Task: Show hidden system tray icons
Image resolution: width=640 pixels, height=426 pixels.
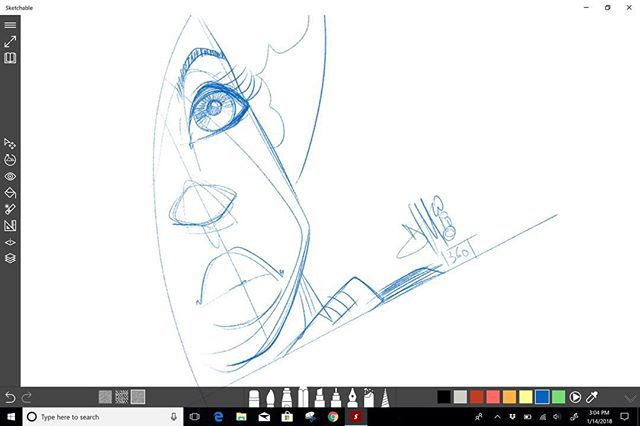Action: [497, 417]
